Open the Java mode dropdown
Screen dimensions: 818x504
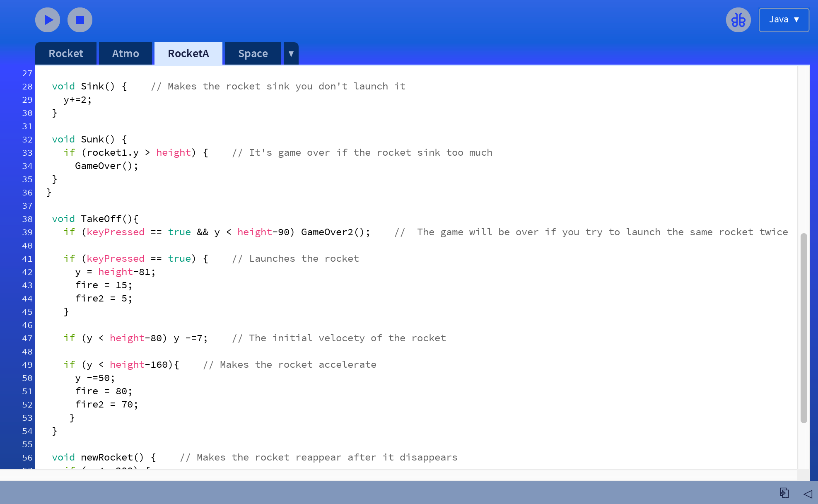point(784,20)
